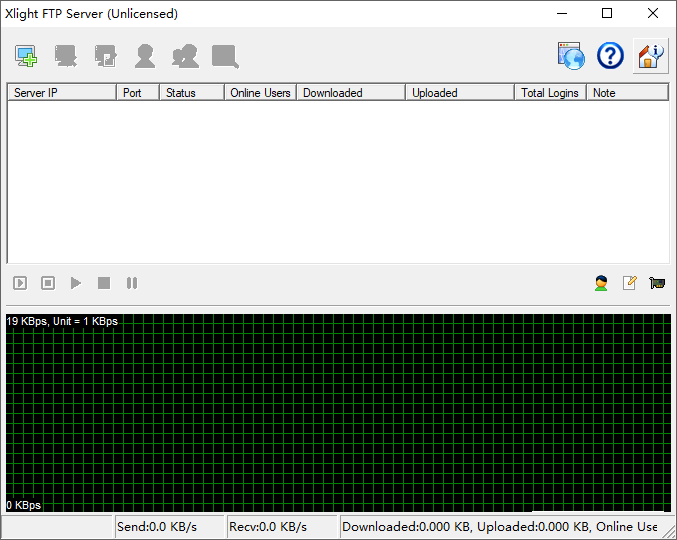Click the 0 KBps graph label
This screenshot has height=540, width=677.
[x=24, y=505]
